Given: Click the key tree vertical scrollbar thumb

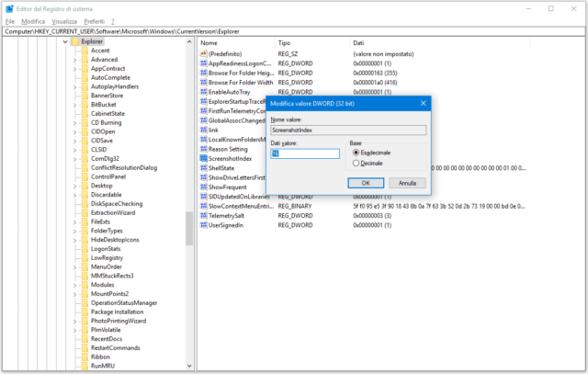Looking at the screenshot, I should (190, 229).
